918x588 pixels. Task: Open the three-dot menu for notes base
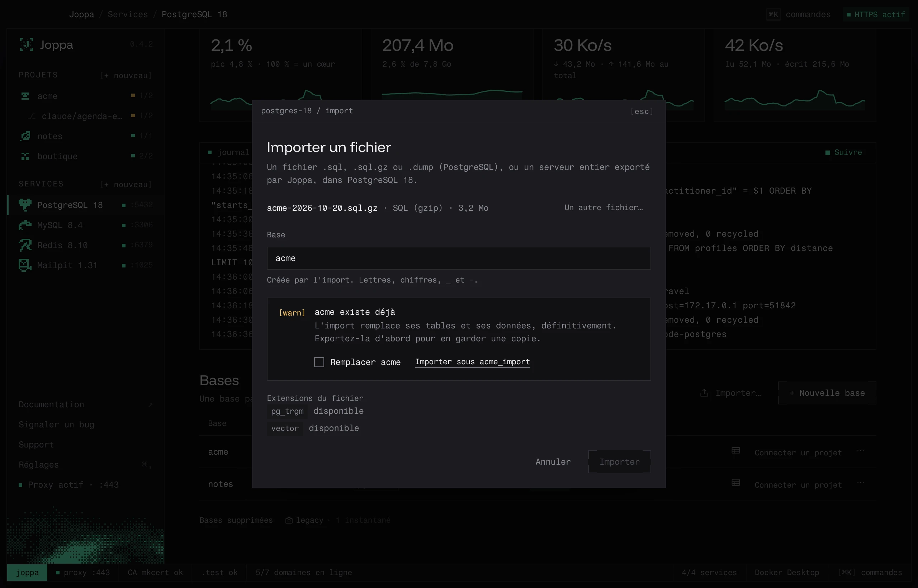pos(860,483)
